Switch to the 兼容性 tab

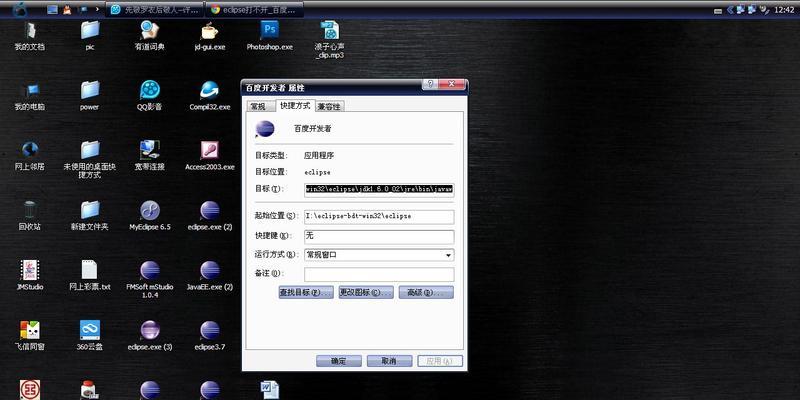329,107
